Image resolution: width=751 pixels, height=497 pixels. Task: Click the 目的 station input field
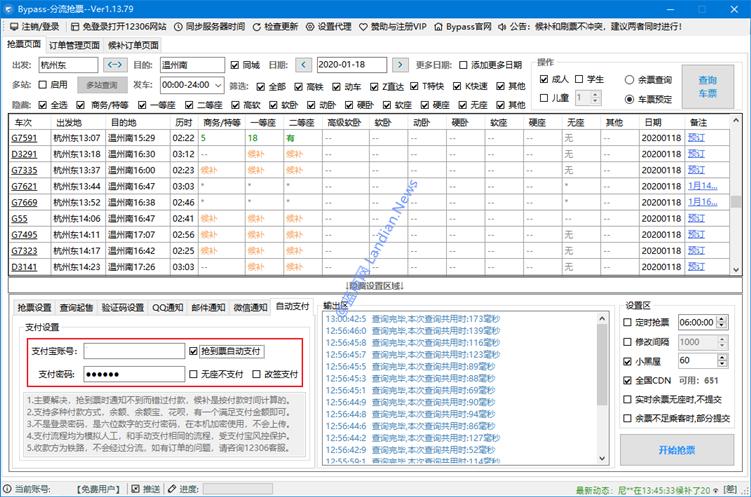point(192,65)
